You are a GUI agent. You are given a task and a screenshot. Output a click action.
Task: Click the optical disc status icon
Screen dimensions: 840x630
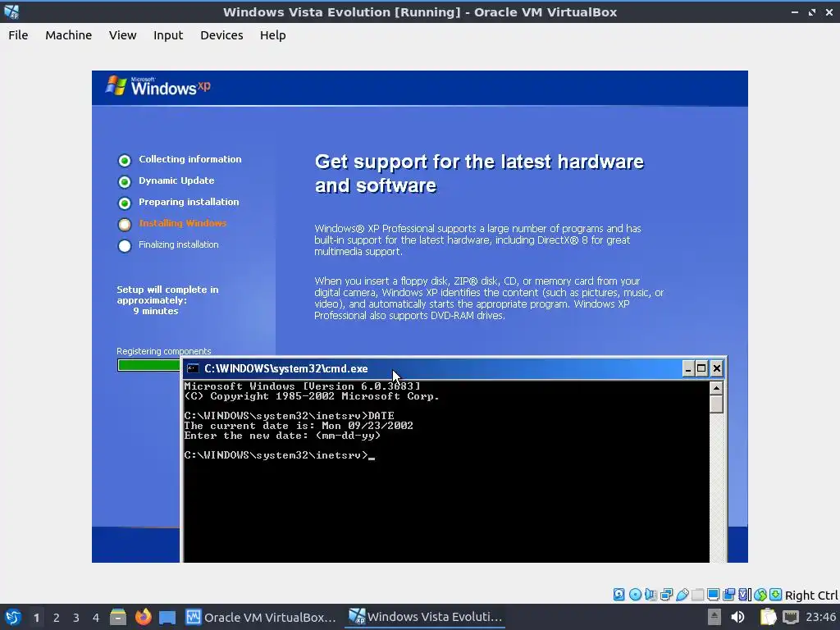[635, 595]
